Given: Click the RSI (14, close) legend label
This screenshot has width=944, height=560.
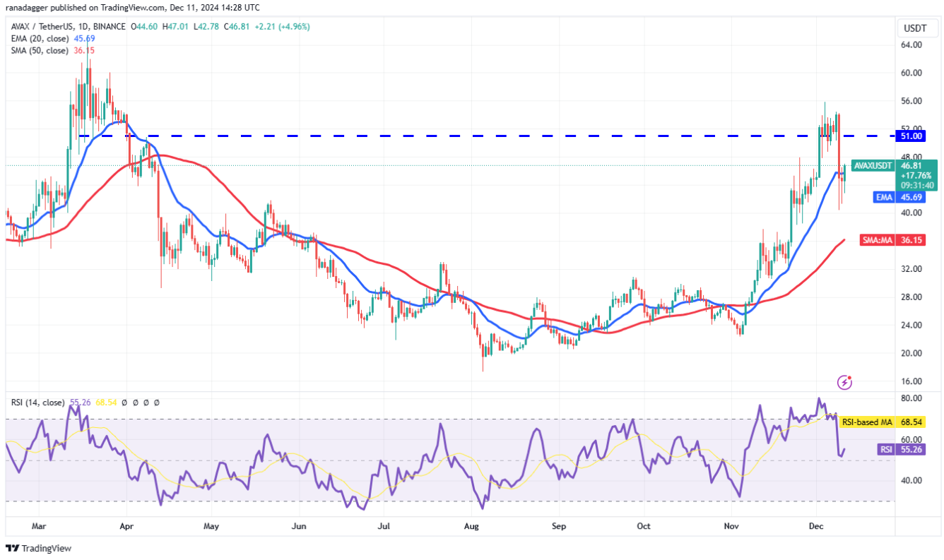Looking at the screenshot, I should (39, 403).
